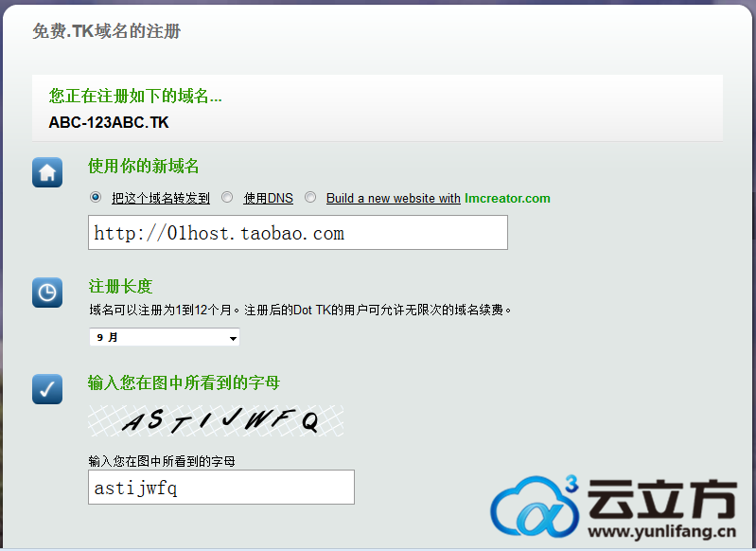The height and width of the screenshot is (551, 756).
Task: Select the 把这个域名转发到 radio button
Action: point(95,198)
